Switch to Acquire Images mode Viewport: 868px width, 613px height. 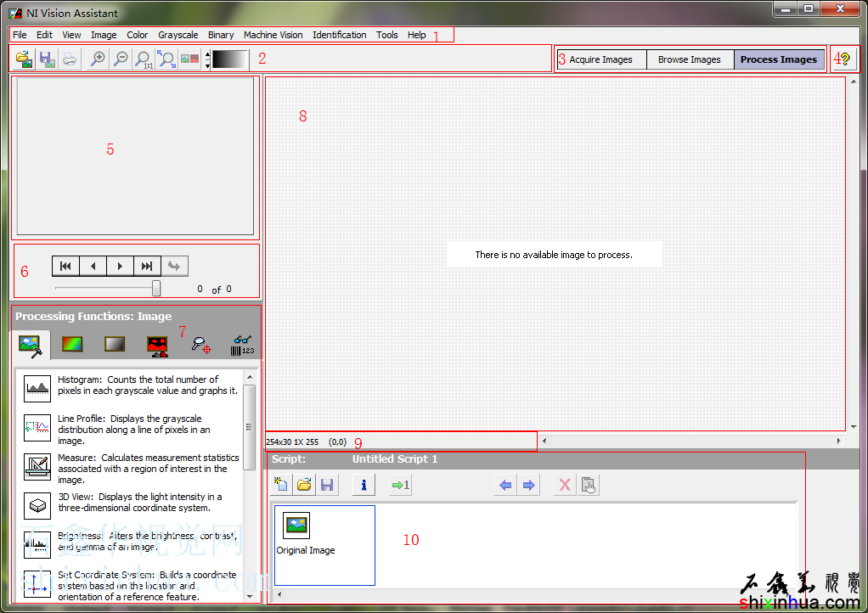click(x=600, y=59)
